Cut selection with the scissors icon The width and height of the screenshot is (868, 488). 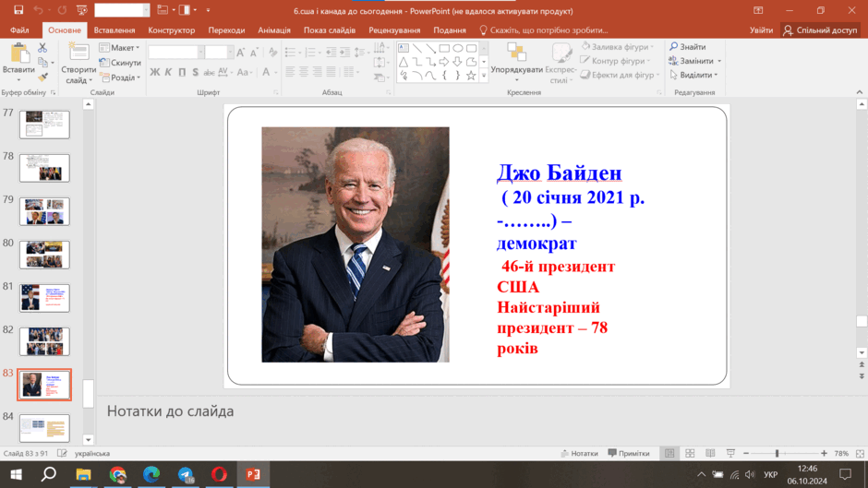pos(42,48)
